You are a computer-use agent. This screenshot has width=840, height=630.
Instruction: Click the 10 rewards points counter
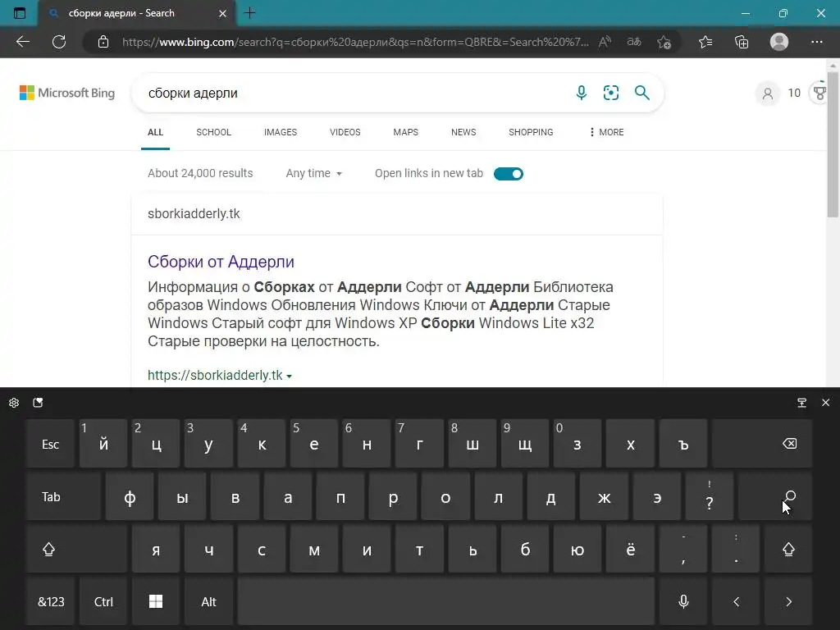point(794,93)
